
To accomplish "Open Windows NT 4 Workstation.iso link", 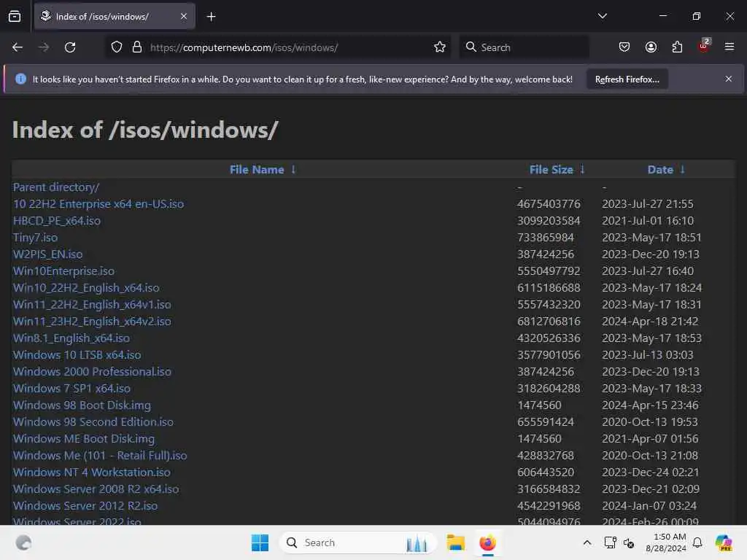I will tap(91, 472).
